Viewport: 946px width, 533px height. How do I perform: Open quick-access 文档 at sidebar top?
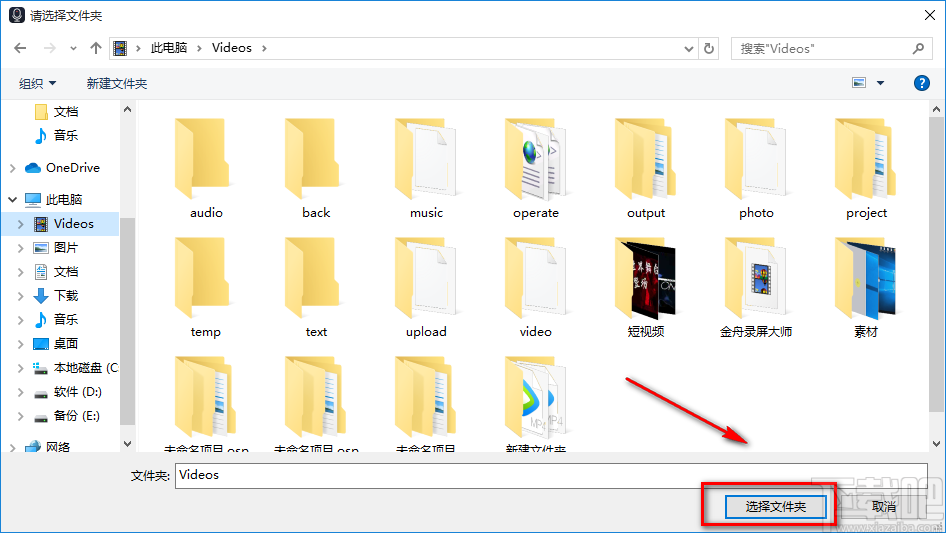pos(57,112)
